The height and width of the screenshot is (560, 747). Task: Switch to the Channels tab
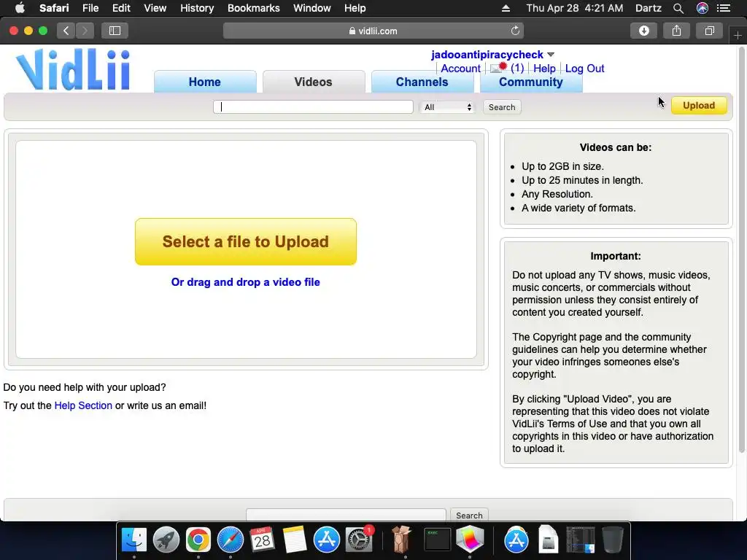(x=422, y=82)
